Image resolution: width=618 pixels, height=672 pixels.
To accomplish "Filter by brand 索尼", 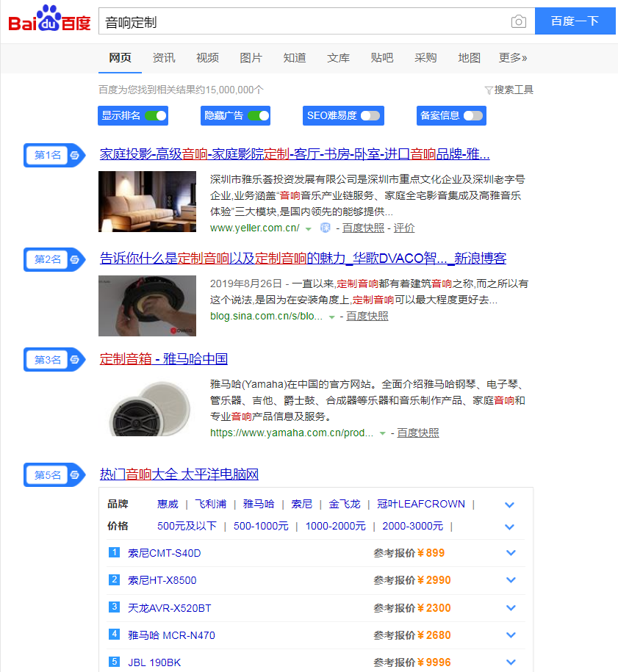I will click(301, 504).
